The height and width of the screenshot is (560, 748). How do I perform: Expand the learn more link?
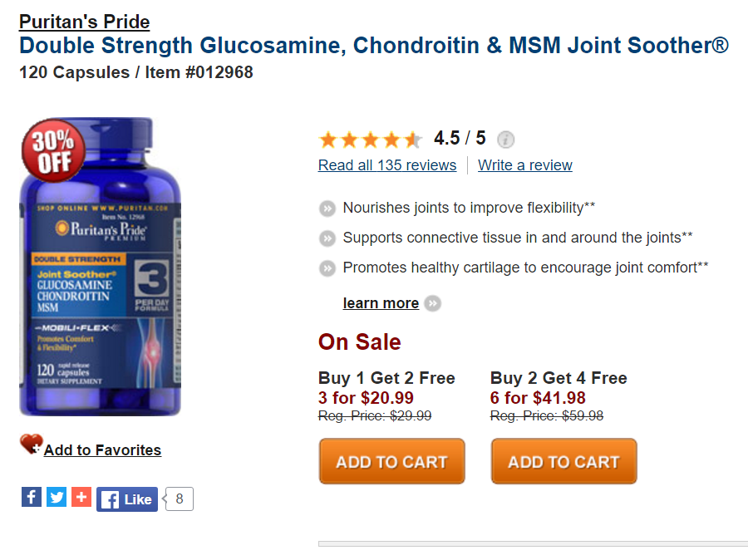click(381, 303)
